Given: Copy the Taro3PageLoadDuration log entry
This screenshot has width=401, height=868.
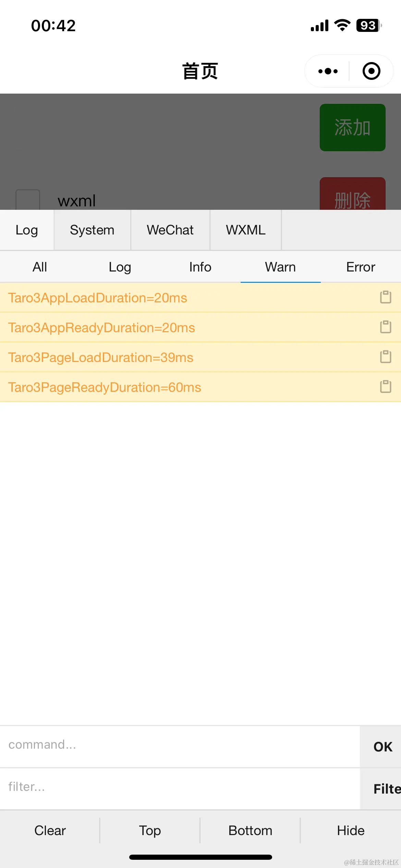Looking at the screenshot, I should tap(386, 357).
